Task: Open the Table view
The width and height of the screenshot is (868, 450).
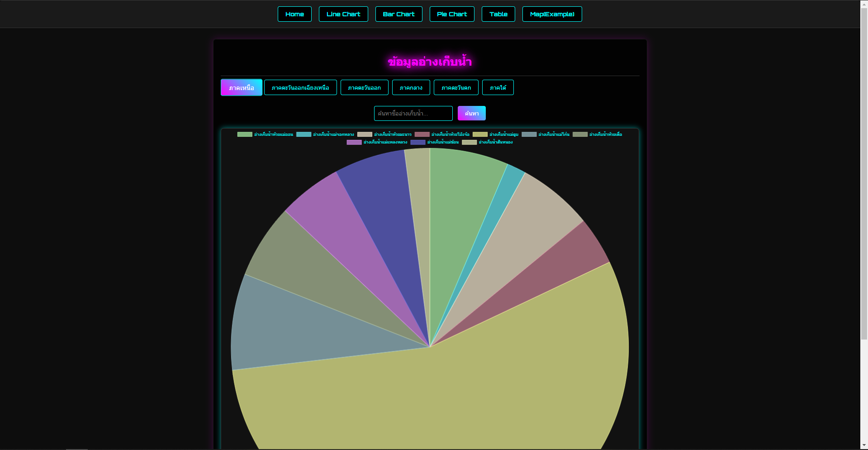Action: 498,14
